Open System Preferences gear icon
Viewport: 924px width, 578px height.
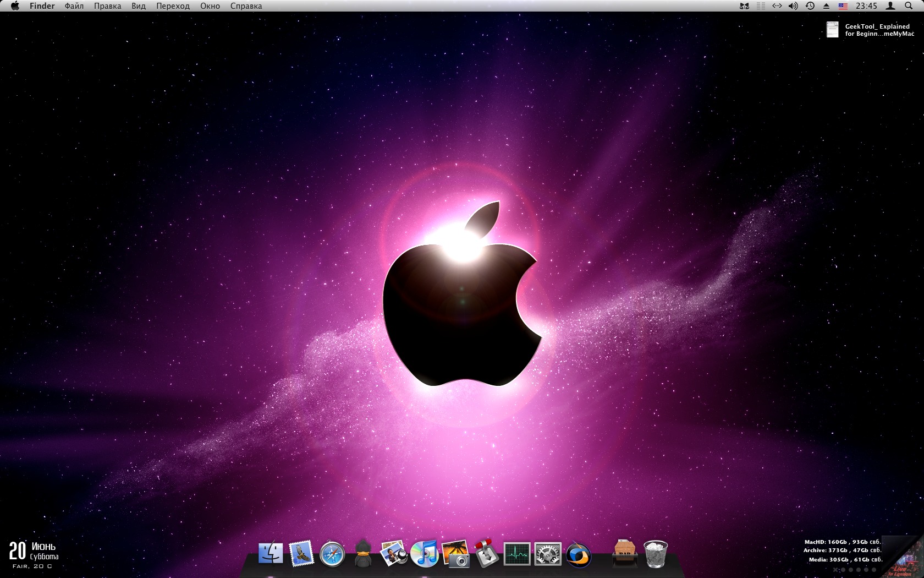548,554
